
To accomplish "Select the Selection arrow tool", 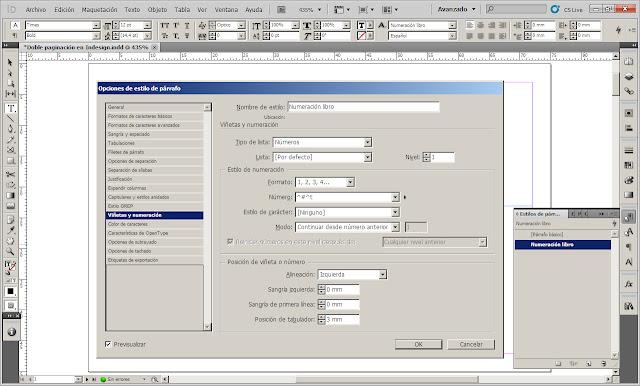I will (x=10, y=62).
